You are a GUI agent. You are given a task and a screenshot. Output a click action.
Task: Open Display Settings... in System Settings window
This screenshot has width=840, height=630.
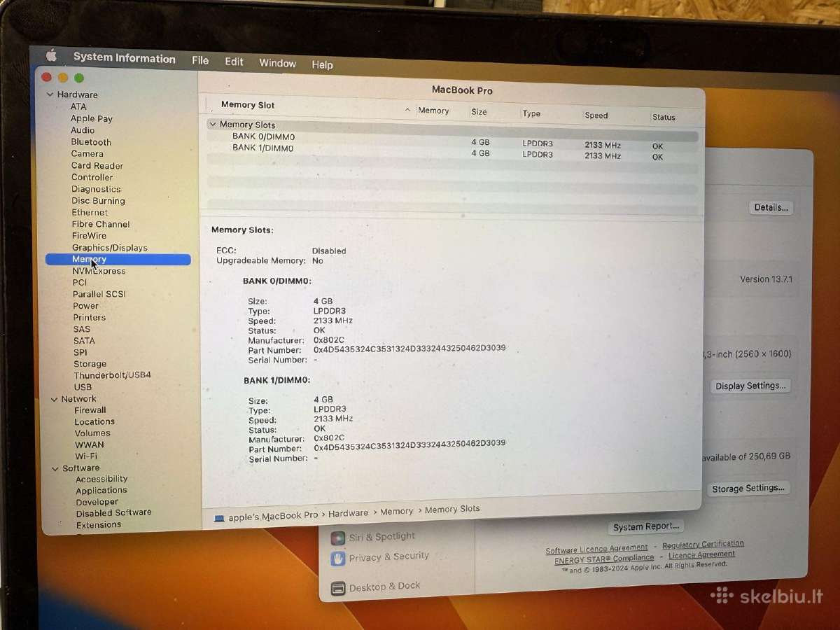(750, 386)
